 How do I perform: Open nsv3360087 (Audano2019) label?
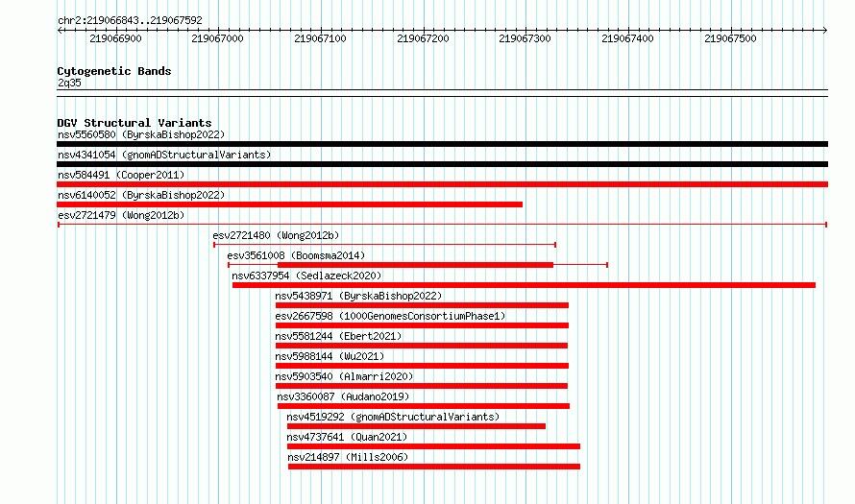pos(343,396)
